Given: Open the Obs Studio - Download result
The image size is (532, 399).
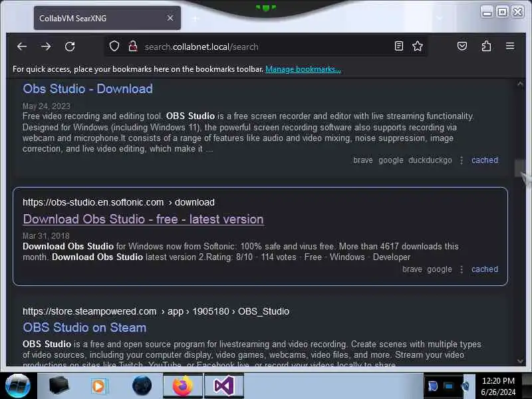Looking at the screenshot, I should click(x=88, y=89).
